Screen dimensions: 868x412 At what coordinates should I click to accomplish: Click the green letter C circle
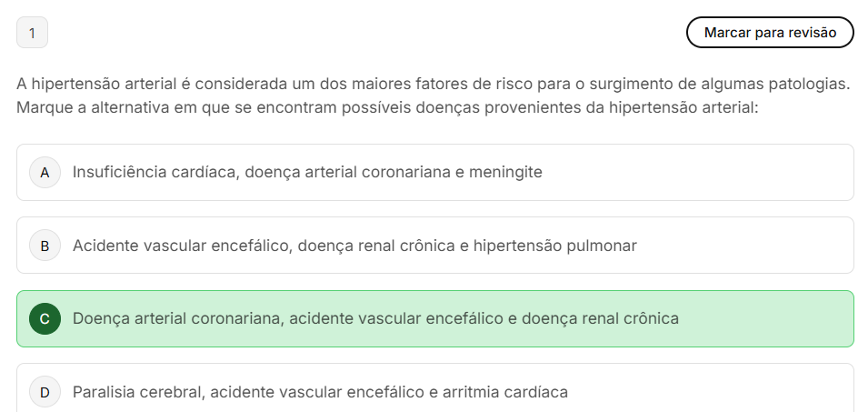45,318
